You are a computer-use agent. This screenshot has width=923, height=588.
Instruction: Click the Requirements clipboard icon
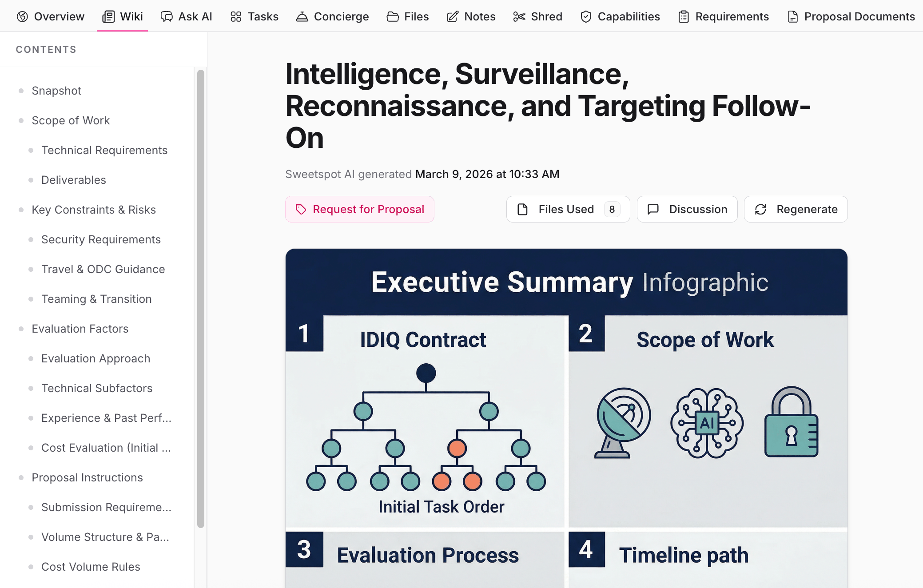(x=684, y=17)
